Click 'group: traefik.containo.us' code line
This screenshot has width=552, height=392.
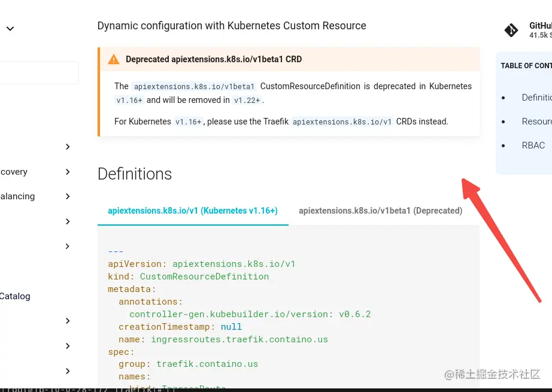pyautogui.click(x=189, y=364)
